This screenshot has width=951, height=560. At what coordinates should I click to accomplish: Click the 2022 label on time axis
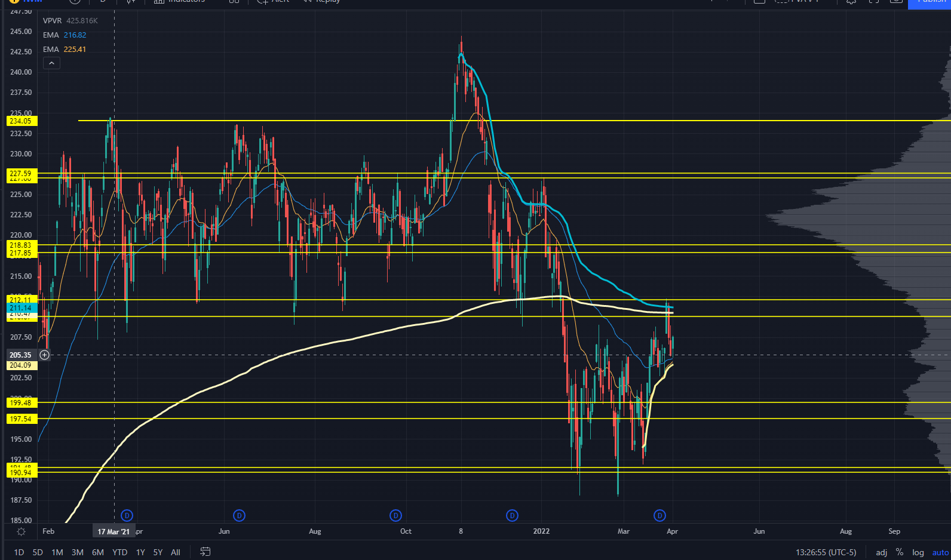(541, 531)
